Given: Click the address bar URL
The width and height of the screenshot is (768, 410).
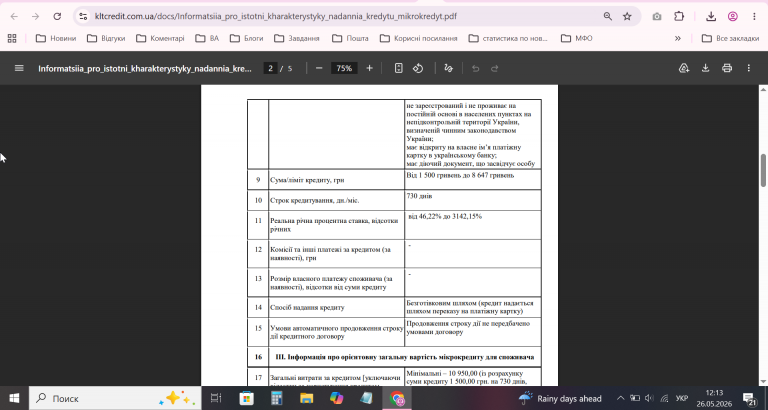Looking at the screenshot, I should (x=275, y=16).
